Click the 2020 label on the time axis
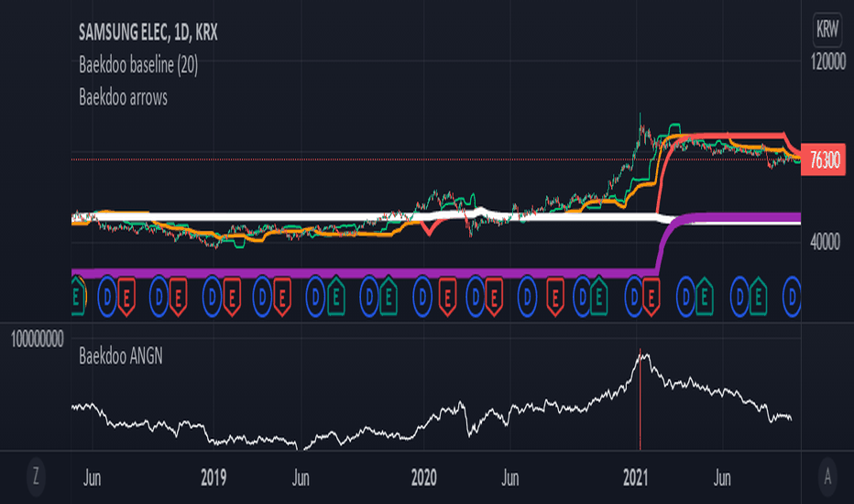The image size is (854, 504). (x=423, y=477)
